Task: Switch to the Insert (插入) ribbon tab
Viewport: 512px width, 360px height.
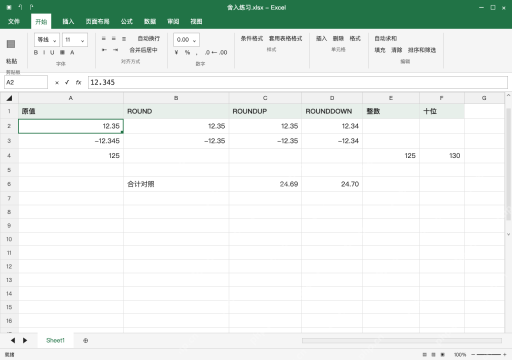Action: tap(68, 21)
